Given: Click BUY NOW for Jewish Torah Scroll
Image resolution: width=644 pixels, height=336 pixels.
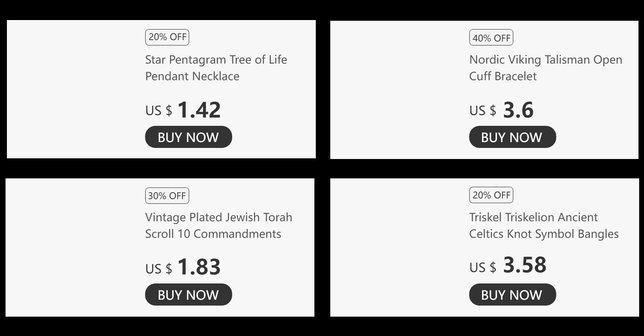Looking at the screenshot, I should point(188,295).
